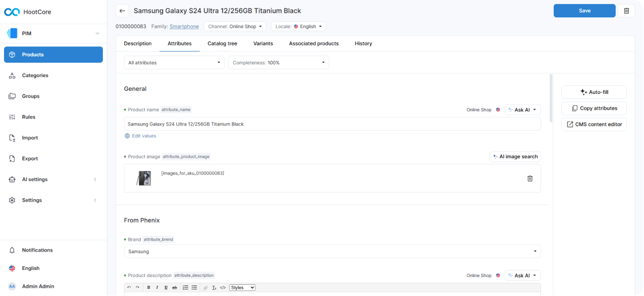644x296 pixels.
Task: Switch to the Catalog tree tab
Action: tap(222, 43)
